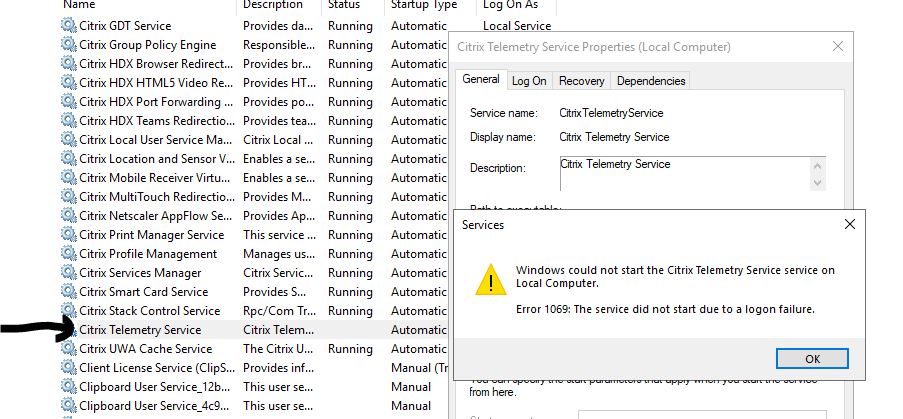Select the Citrix Print Manager Service name
Image resolution: width=903 pixels, height=419 pixels.
151,235
